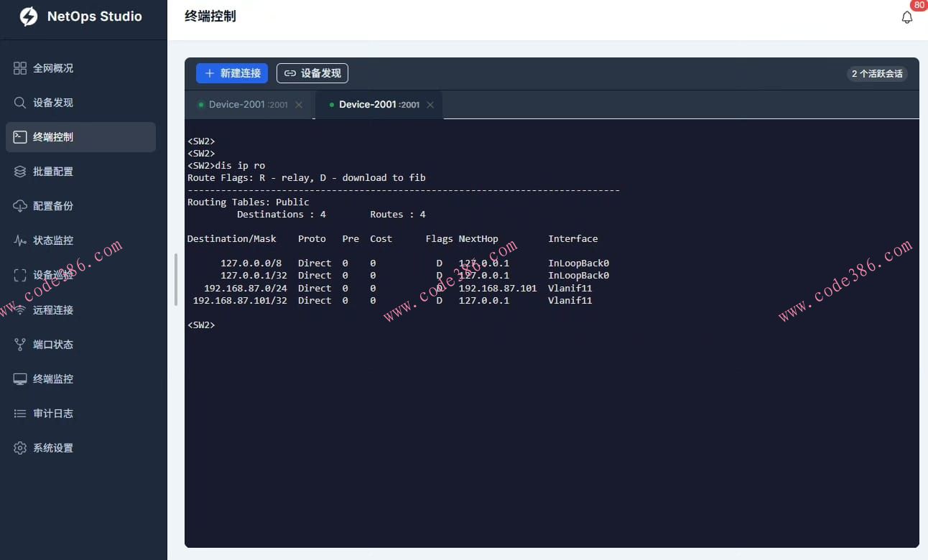Viewport: 928px width, 560px height.
Task: Click 'Interface' column header
Action: 573,238
